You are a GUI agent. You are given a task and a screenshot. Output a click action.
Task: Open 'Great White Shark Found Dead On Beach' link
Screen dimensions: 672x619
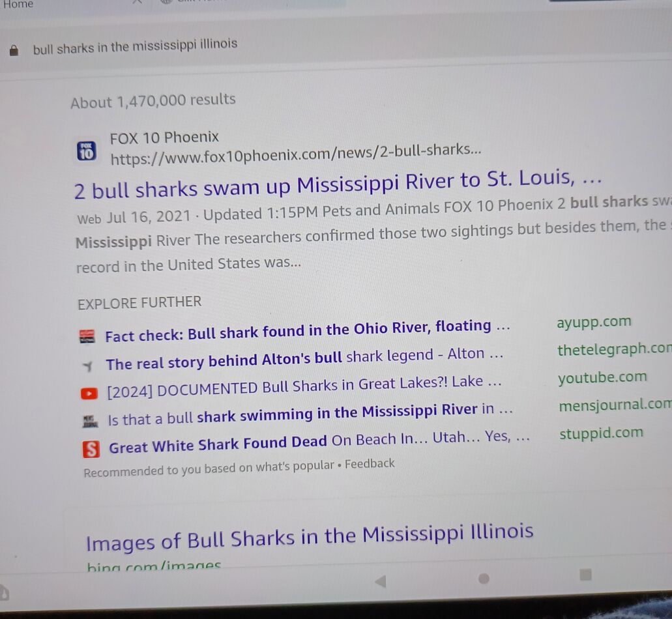tap(319, 442)
